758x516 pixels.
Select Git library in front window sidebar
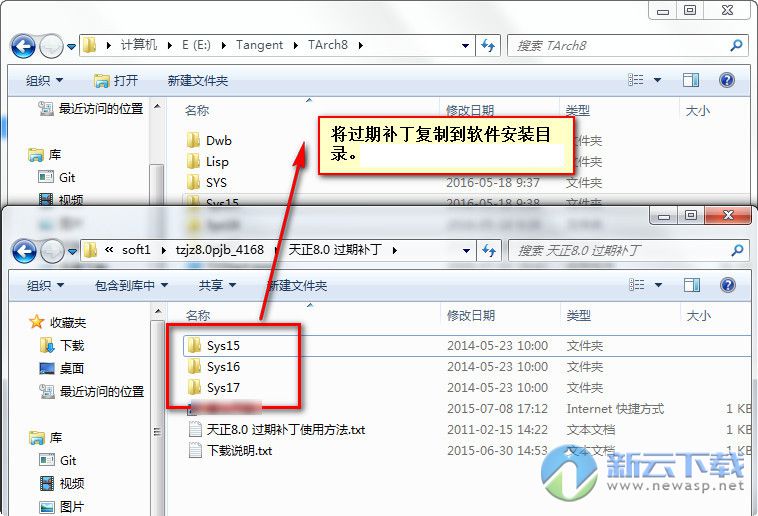point(58,460)
